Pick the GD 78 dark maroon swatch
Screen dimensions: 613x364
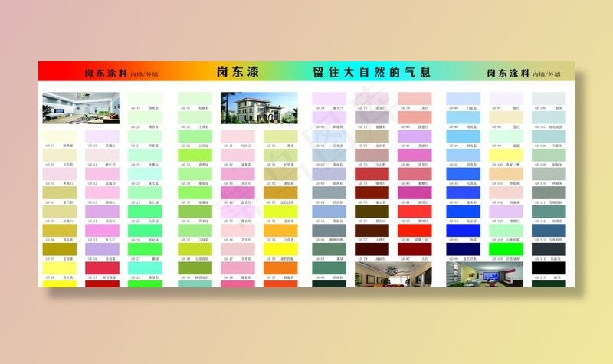(x=372, y=249)
